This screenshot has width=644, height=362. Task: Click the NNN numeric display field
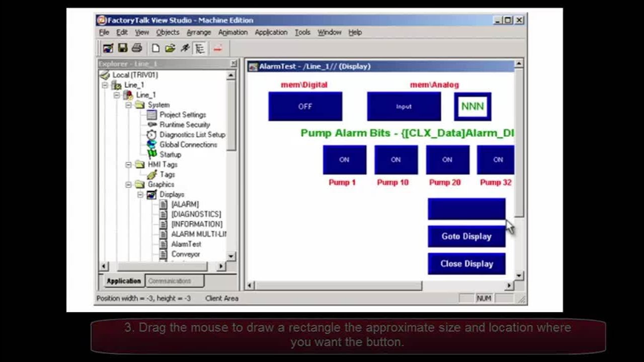point(472,106)
